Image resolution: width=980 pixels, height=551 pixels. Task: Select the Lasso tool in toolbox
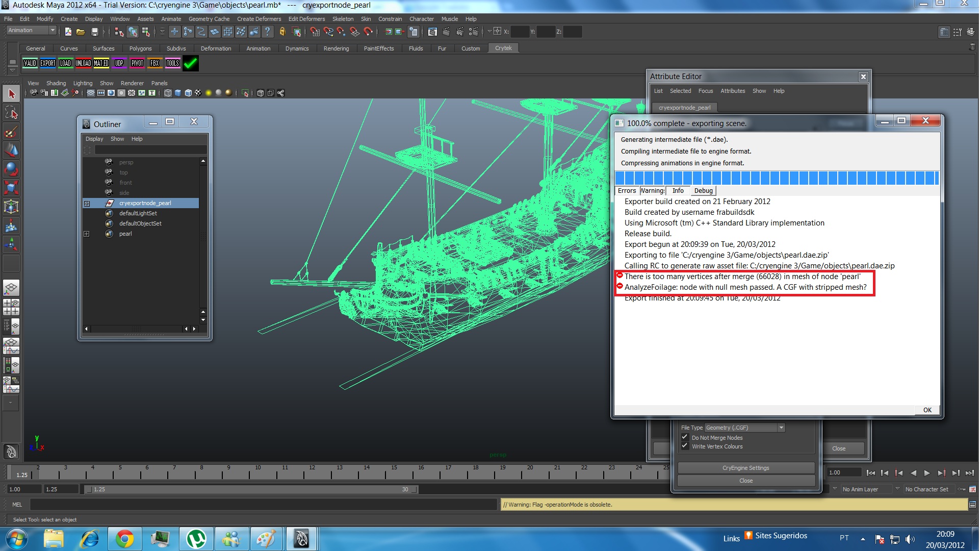[11, 113]
